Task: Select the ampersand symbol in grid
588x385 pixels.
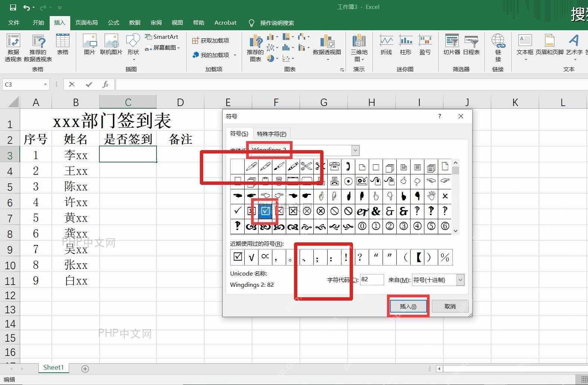Action: click(x=376, y=211)
